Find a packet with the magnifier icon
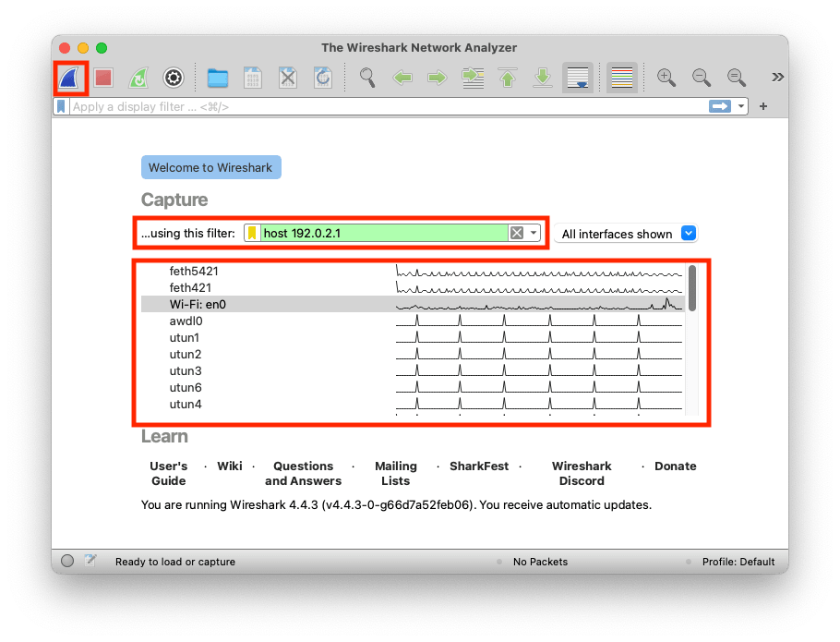 click(x=367, y=79)
